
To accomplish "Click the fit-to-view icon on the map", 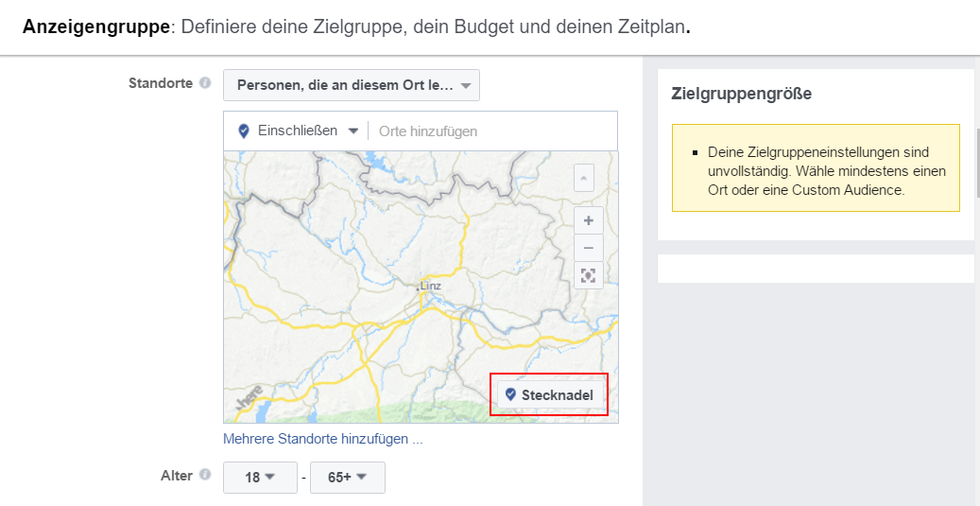I will coord(588,275).
